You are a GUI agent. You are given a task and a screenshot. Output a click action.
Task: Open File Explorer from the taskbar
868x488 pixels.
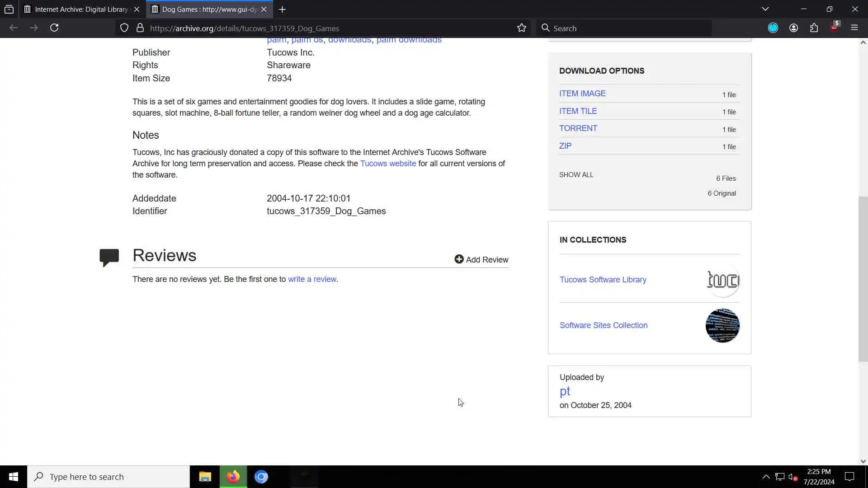point(205,477)
